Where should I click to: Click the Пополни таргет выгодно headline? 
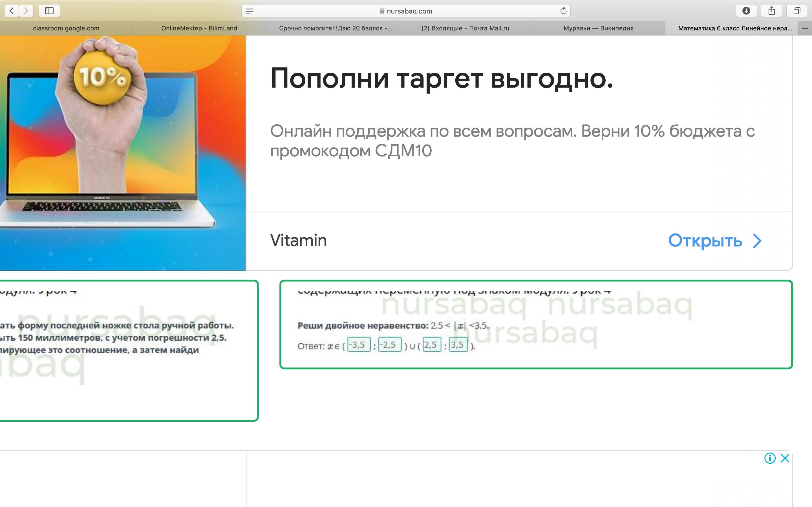(x=442, y=79)
